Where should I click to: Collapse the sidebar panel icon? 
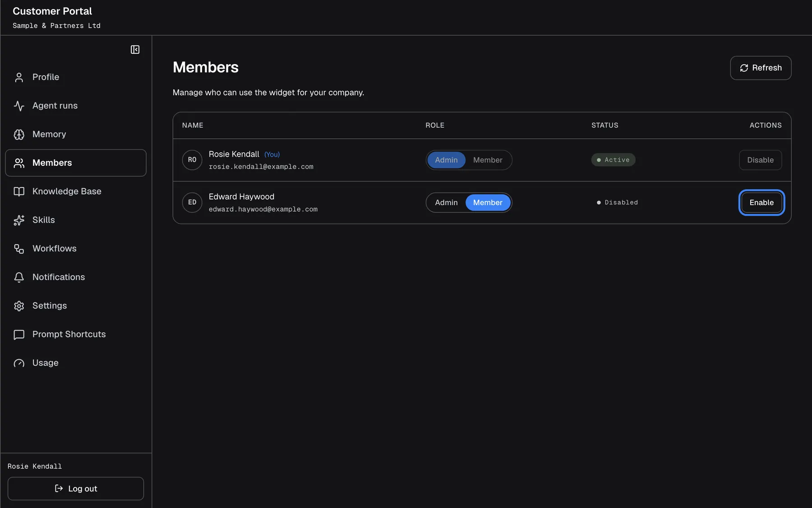pyautogui.click(x=135, y=50)
